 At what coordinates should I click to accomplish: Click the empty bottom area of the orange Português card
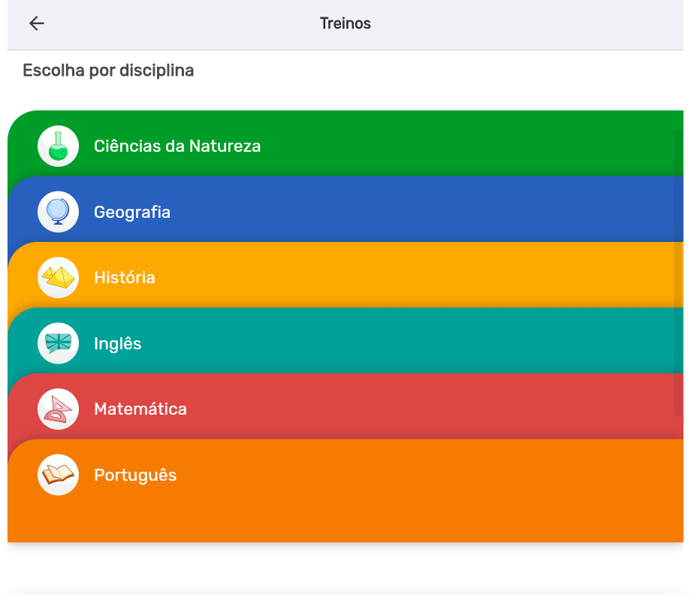point(345,520)
